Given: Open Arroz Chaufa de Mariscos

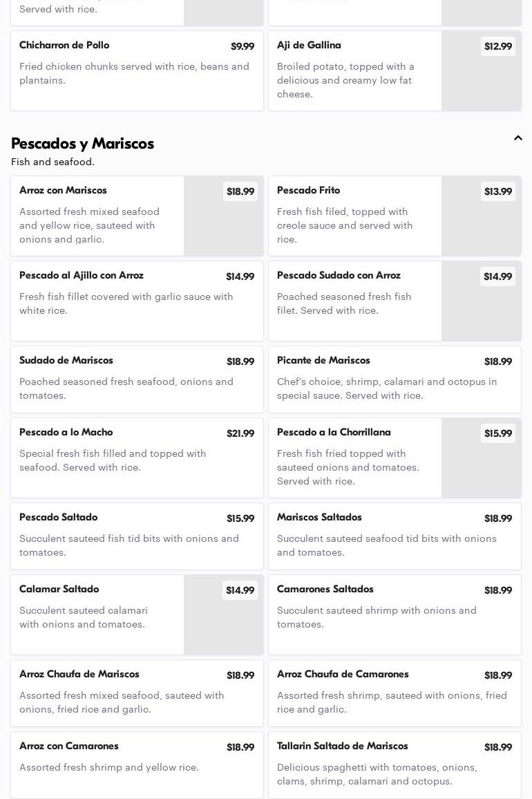Looking at the screenshot, I should click(137, 693).
